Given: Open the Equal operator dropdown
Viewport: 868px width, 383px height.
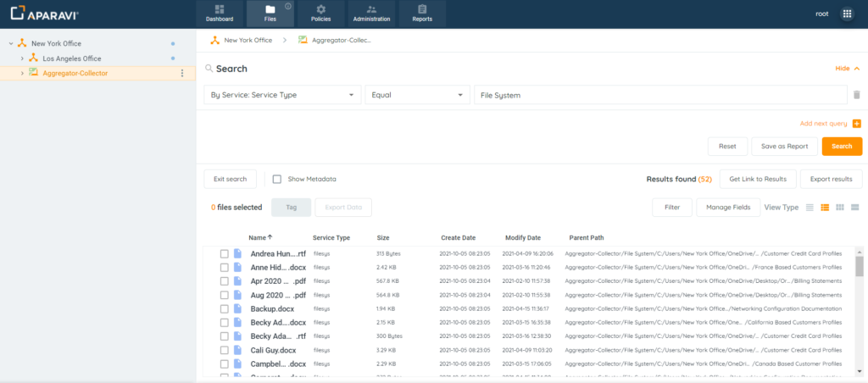Looking at the screenshot, I should pyautogui.click(x=417, y=96).
